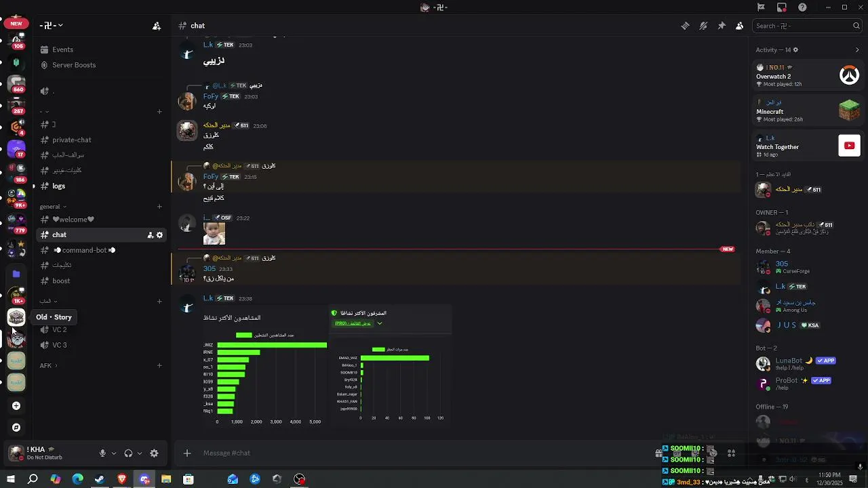Image resolution: width=868 pixels, height=488 pixels.
Task: Click Add a Server plus button
Action: [x=16, y=405]
